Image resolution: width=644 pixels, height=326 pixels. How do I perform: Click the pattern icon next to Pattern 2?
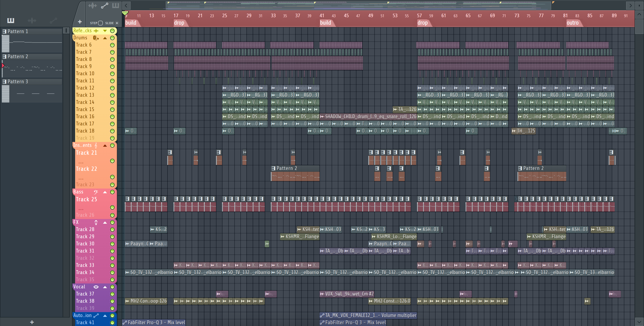tap(4, 56)
